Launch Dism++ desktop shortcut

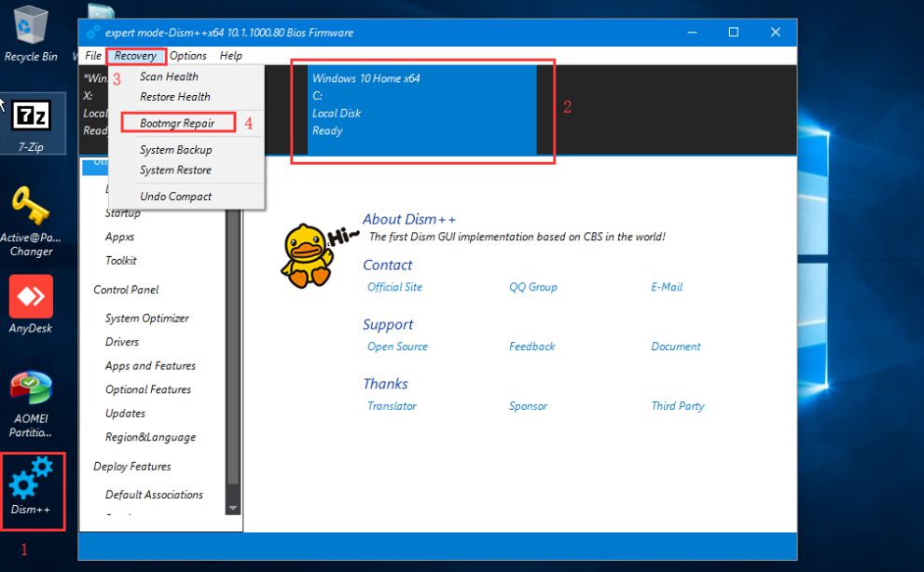coord(31,486)
